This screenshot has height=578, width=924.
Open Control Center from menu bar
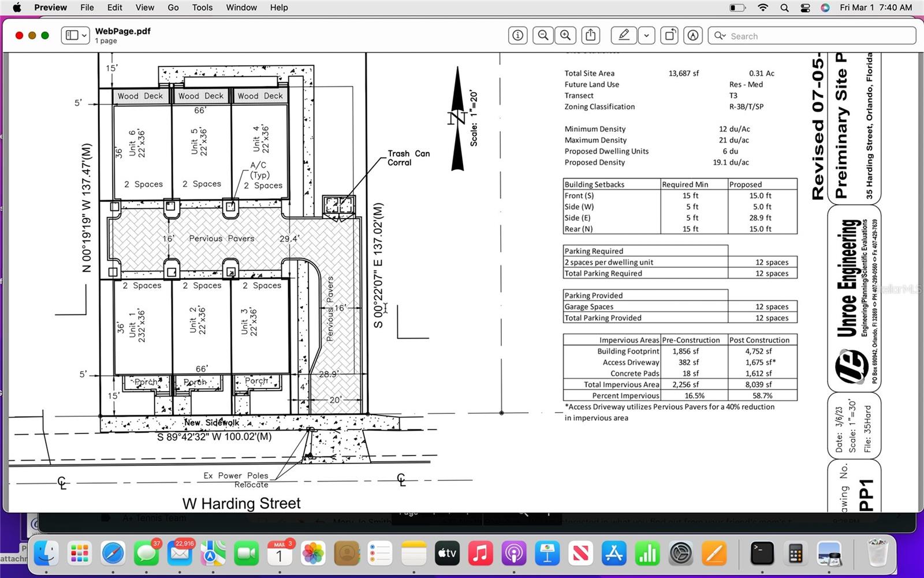[x=805, y=8]
